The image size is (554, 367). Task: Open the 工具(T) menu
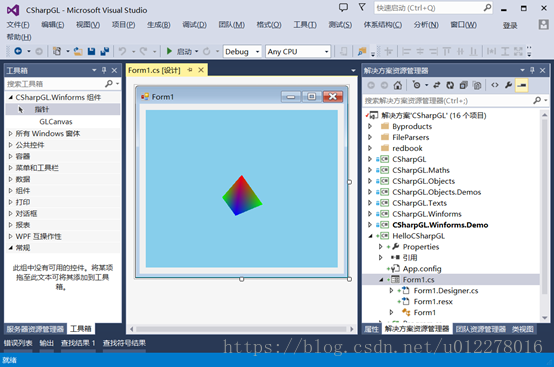[x=305, y=25]
